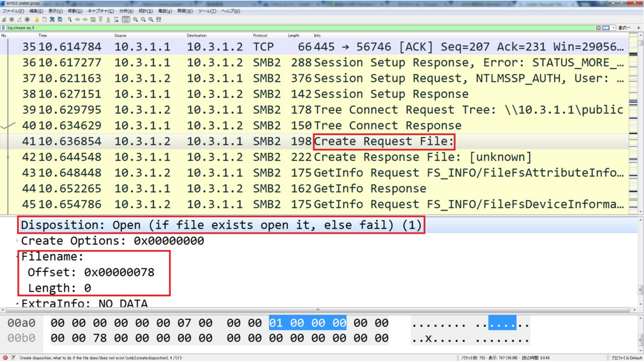Select packet 39 Tree Connect Request row
The width and height of the screenshot is (644, 362).
314,110
